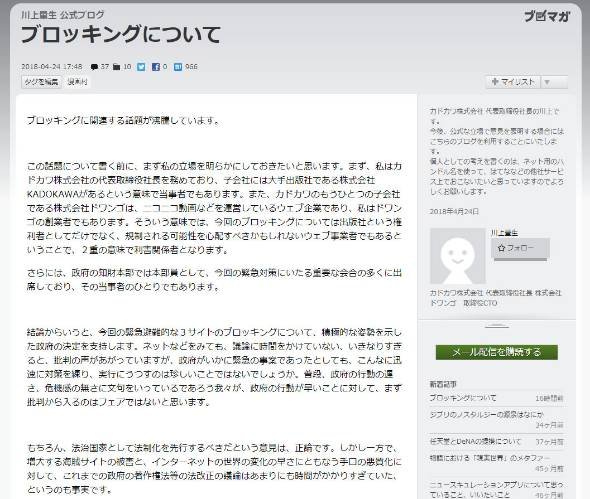Click the 新着記事 heading
This screenshot has height=499, width=590.
443,384
